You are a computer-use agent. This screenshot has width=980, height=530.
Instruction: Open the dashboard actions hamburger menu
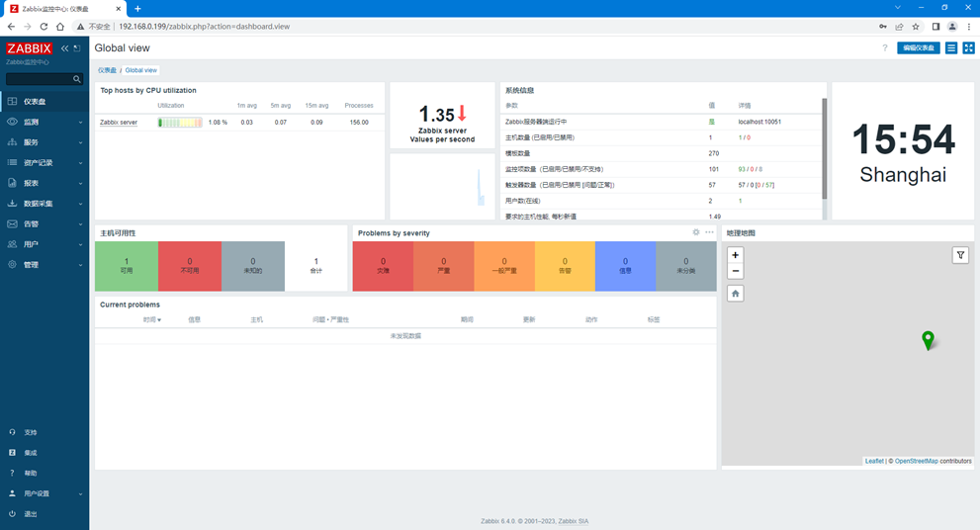click(951, 48)
